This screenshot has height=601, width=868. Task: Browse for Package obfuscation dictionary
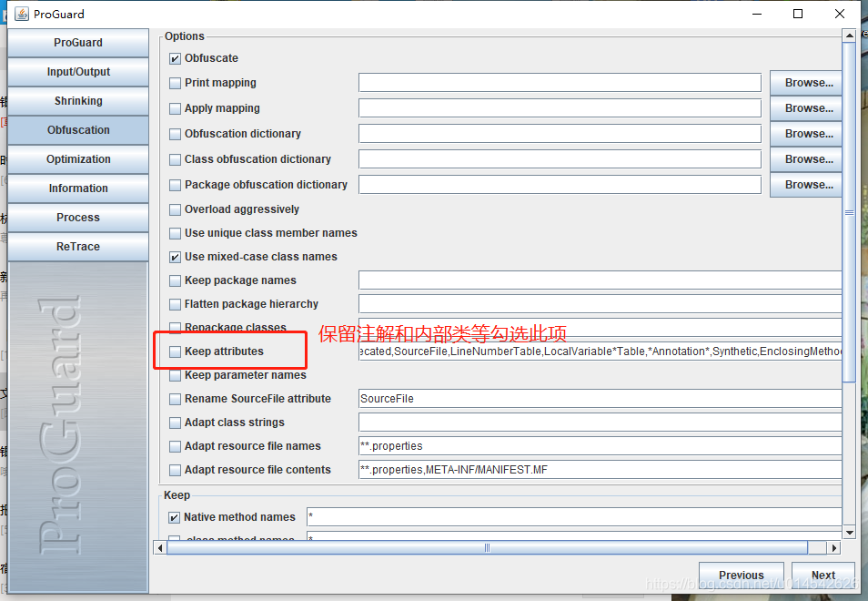tap(806, 185)
